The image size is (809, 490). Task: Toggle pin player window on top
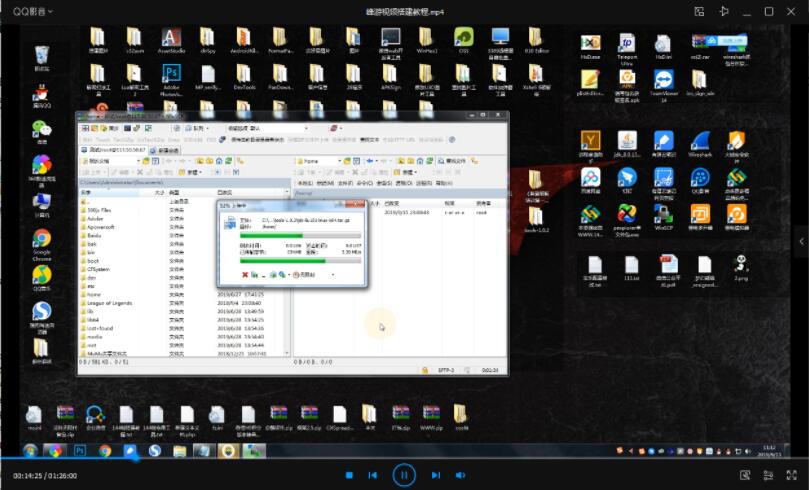coord(724,11)
